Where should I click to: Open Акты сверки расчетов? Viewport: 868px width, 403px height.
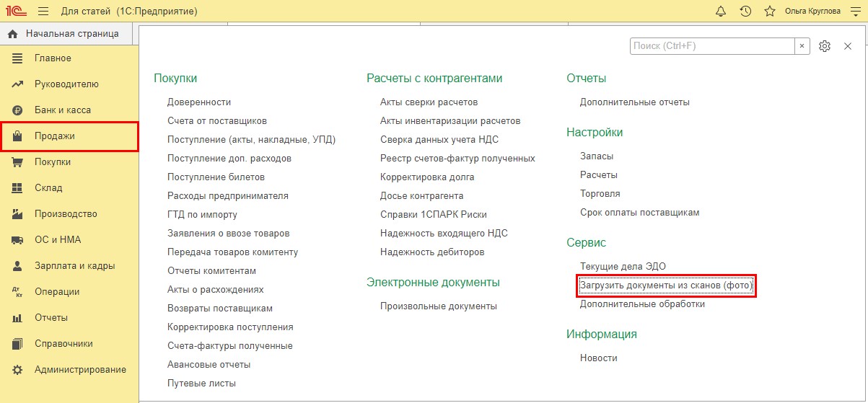point(429,102)
